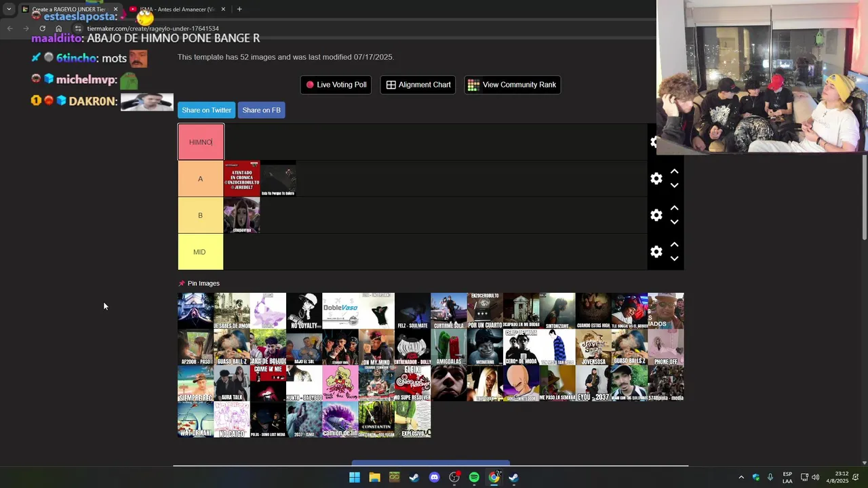Pick the WAT DE NANI image
This screenshot has height=488, width=868.
point(195,420)
